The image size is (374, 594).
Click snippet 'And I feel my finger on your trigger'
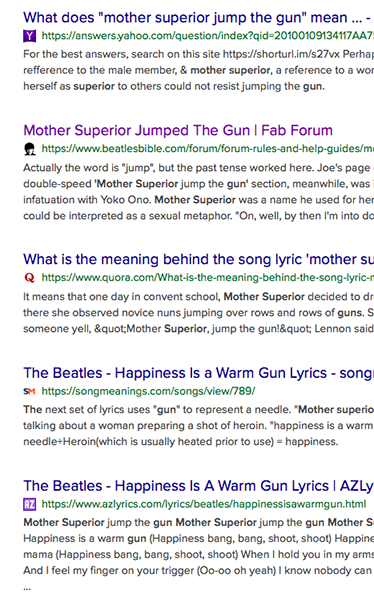pyautogui.click(x=108, y=570)
